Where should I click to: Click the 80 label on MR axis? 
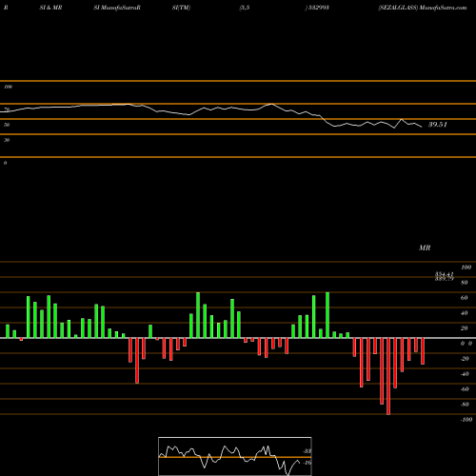[x=464, y=283]
